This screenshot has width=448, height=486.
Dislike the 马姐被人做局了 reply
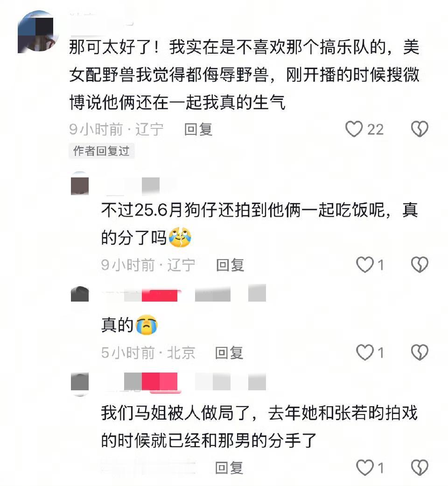click(x=420, y=467)
